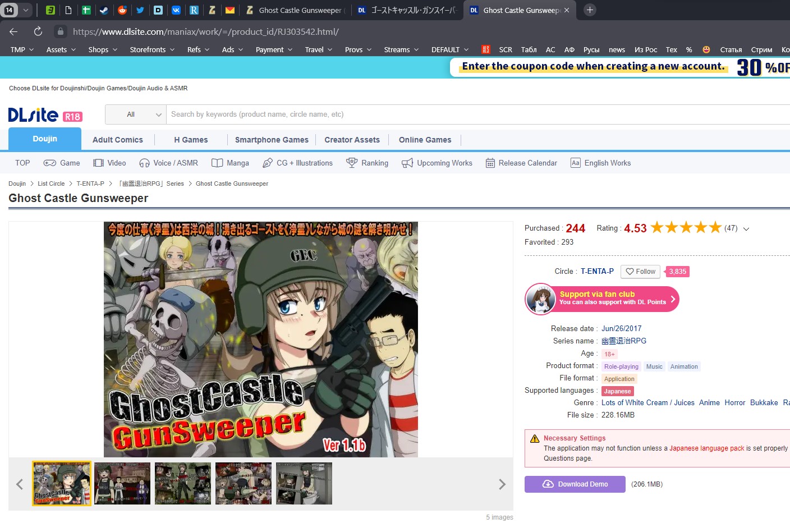The width and height of the screenshot is (790, 532).
Task: Open the Support via fan club banner
Action: [x=602, y=299]
